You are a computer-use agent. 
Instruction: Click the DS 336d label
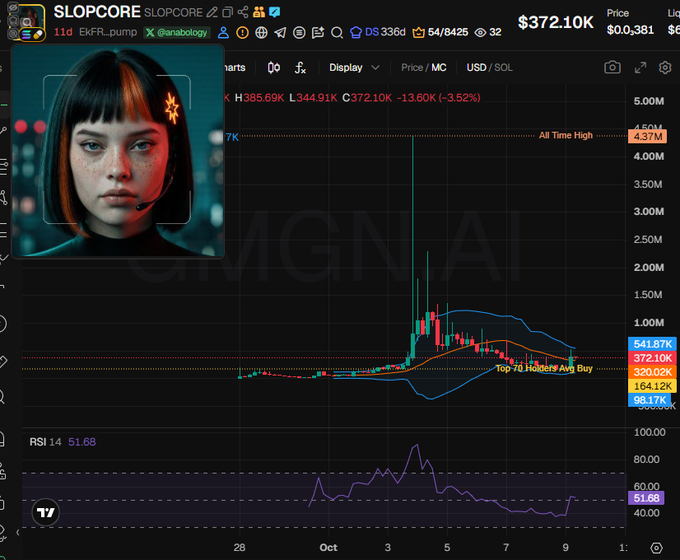(x=385, y=32)
